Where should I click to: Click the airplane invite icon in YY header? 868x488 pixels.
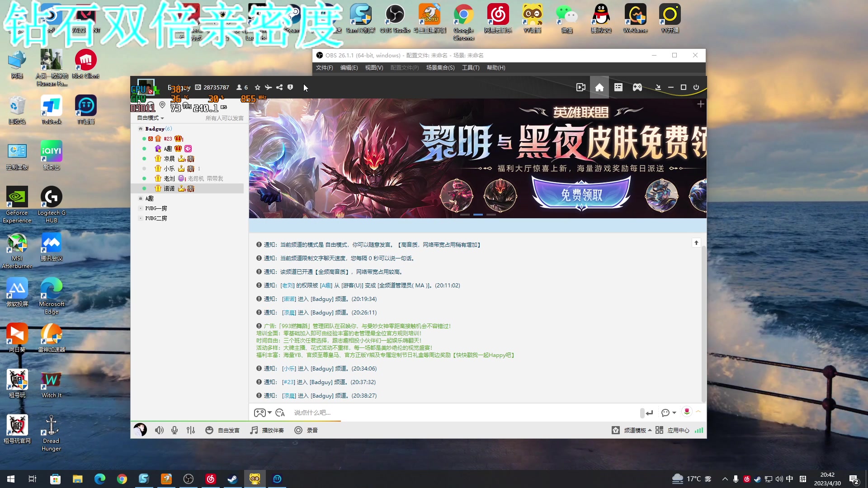pos(269,87)
